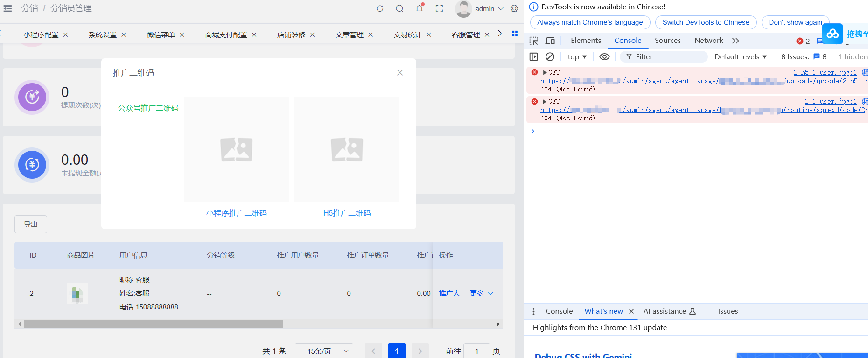Click the scrollbar right arrow
Image resolution: width=868 pixels, height=358 pixels.
pyautogui.click(x=498, y=324)
